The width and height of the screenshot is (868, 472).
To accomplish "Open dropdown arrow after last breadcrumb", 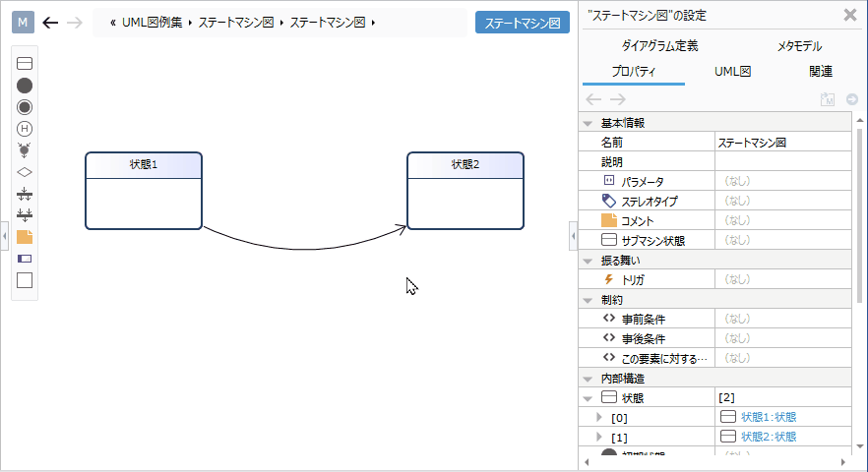I will coord(374,23).
